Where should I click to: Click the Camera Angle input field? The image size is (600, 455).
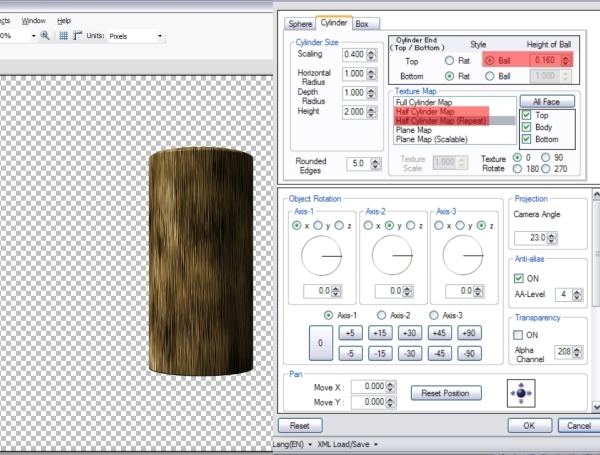(x=529, y=237)
